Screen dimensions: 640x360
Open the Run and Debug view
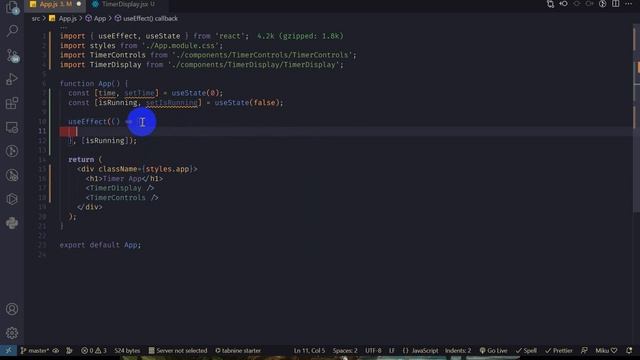(x=12, y=79)
